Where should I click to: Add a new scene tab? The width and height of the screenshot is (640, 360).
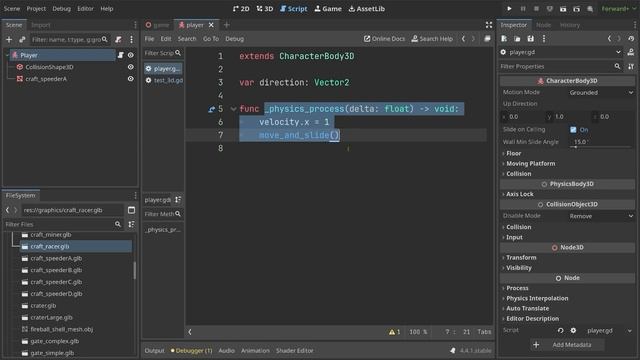coord(227,25)
